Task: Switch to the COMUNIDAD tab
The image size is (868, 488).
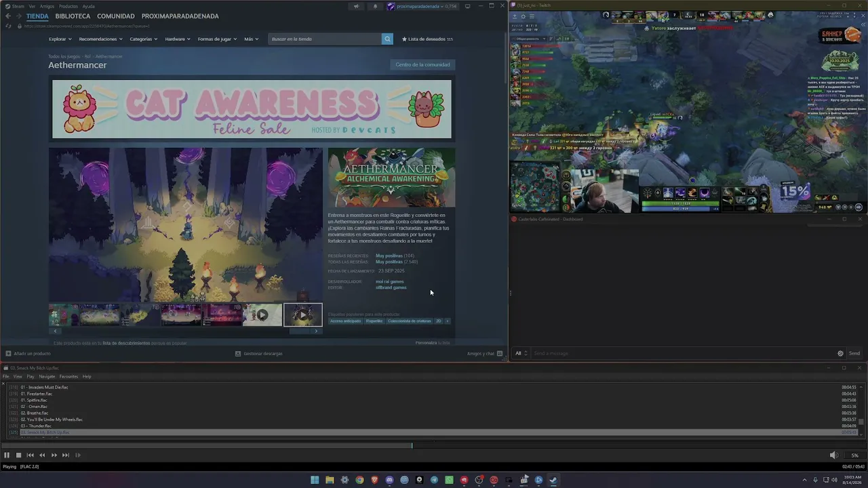Action: 115,16
